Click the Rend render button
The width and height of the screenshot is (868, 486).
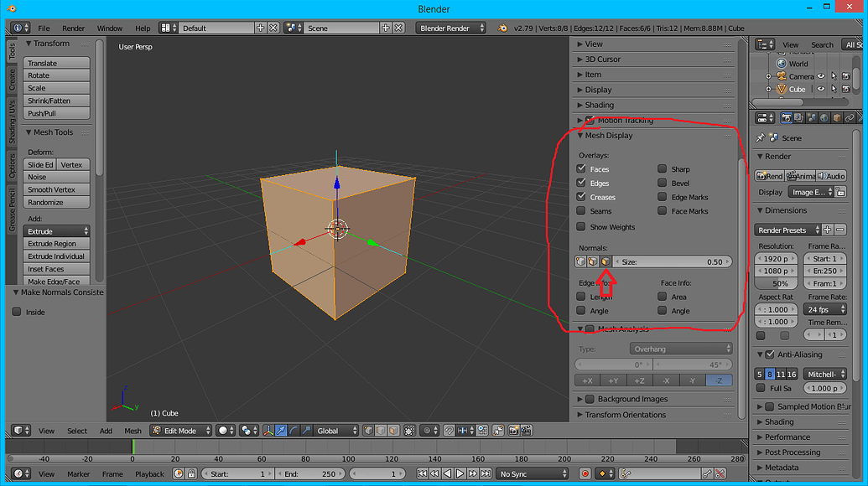click(x=770, y=176)
